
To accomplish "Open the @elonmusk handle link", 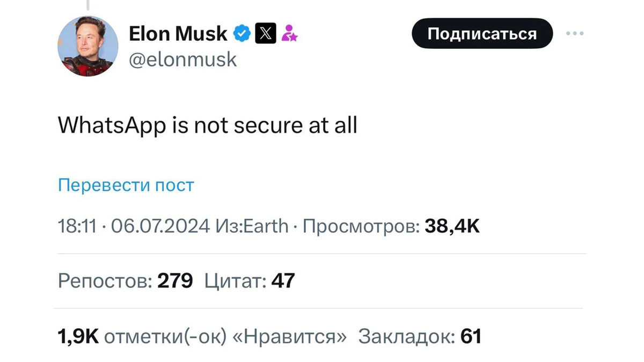I will click(x=182, y=59).
